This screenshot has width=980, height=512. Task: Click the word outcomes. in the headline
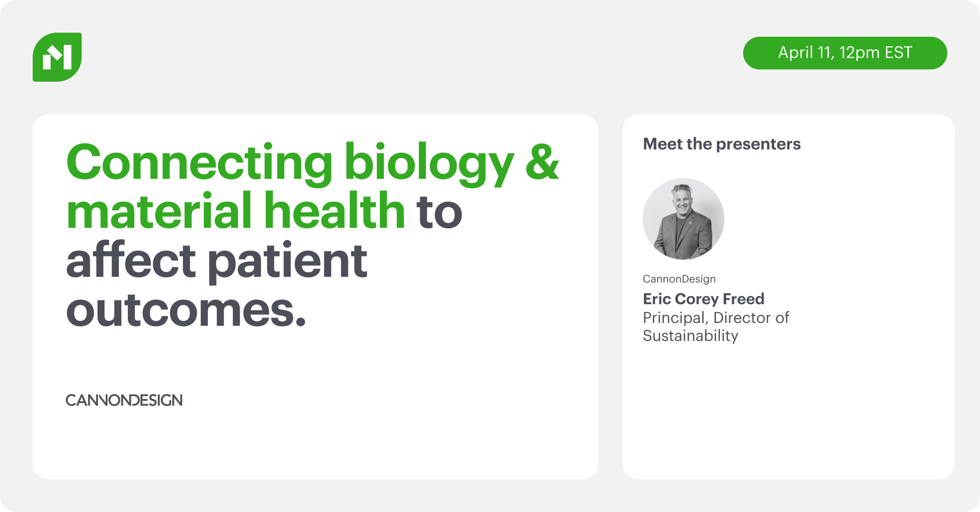pos(186,310)
